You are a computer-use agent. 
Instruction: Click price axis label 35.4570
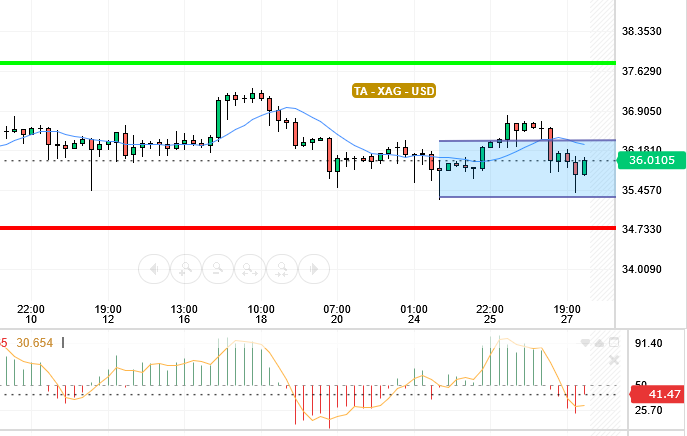pyautogui.click(x=642, y=190)
